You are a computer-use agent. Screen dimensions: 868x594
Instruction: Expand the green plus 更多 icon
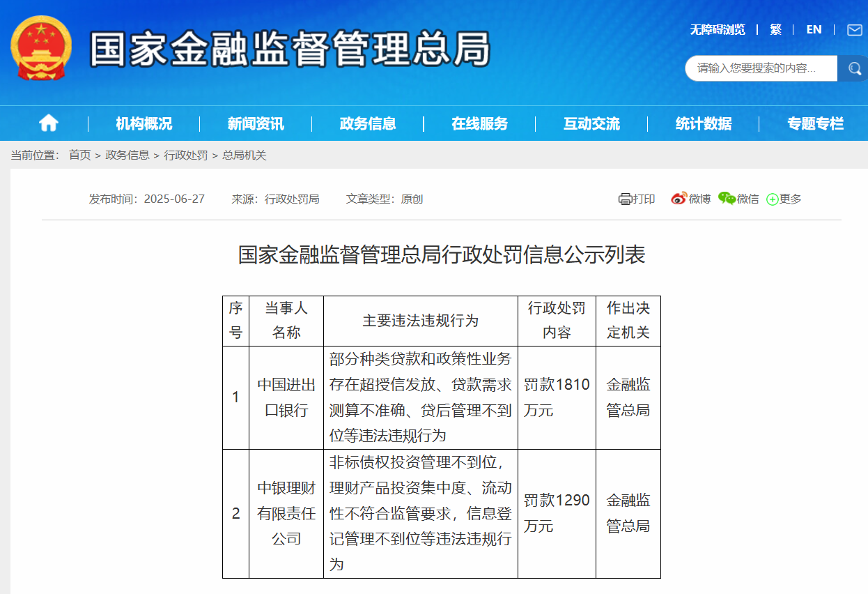click(772, 199)
